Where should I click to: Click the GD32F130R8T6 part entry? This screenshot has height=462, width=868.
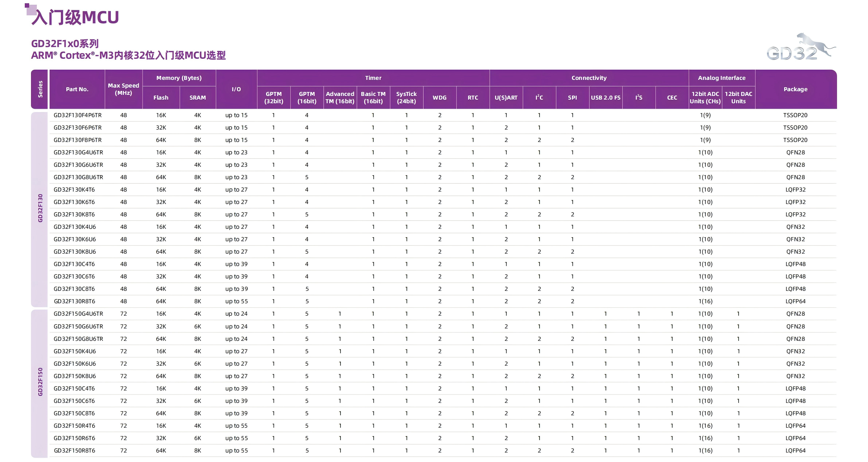pyautogui.click(x=74, y=301)
